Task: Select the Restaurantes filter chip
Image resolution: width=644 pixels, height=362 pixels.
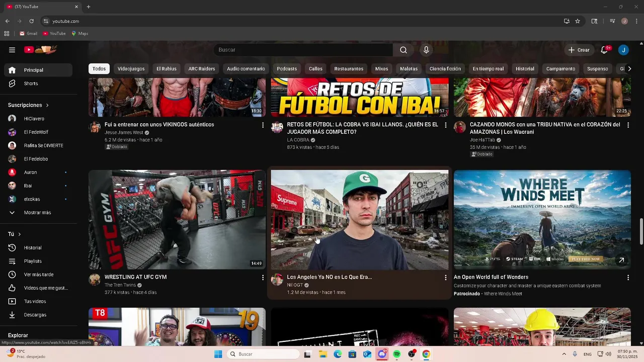Action: (349, 69)
